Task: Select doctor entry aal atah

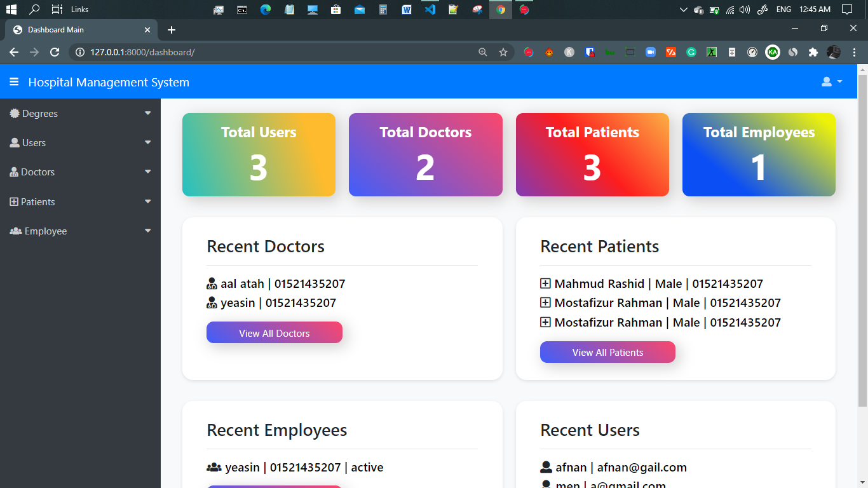Action: click(x=276, y=284)
